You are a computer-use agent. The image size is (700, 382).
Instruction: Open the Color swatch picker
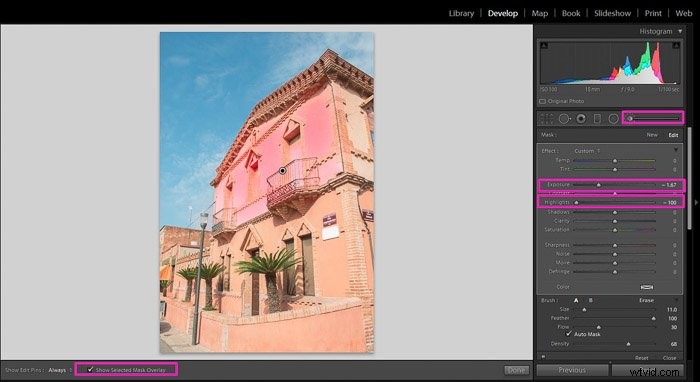point(646,287)
